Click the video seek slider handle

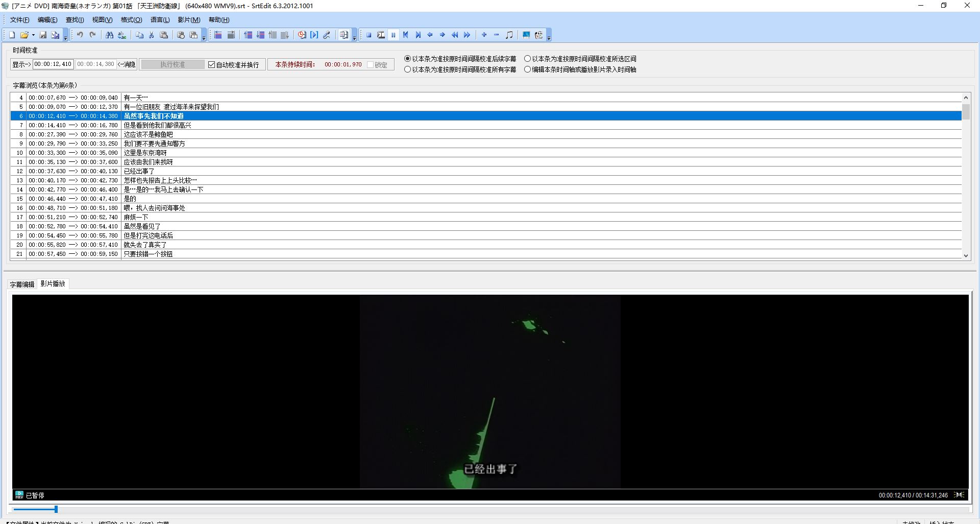[56, 509]
